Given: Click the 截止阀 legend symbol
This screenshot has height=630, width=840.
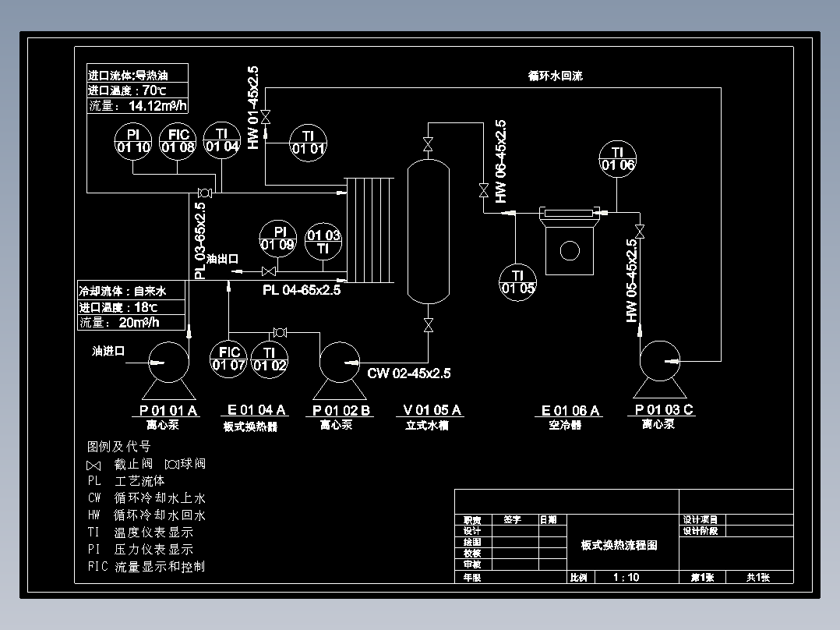Looking at the screenshot, I should point(94,464).
